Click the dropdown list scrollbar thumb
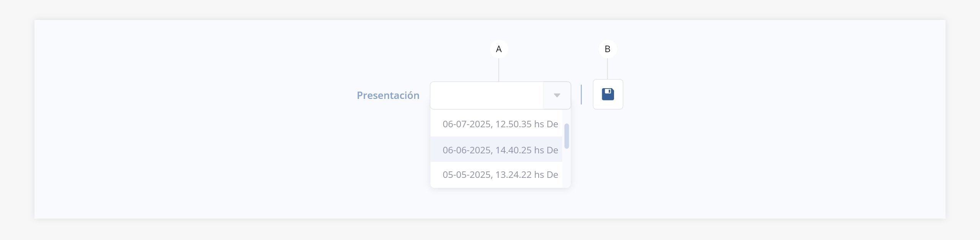This screenshot has width=980, height=240. (567, 136)
